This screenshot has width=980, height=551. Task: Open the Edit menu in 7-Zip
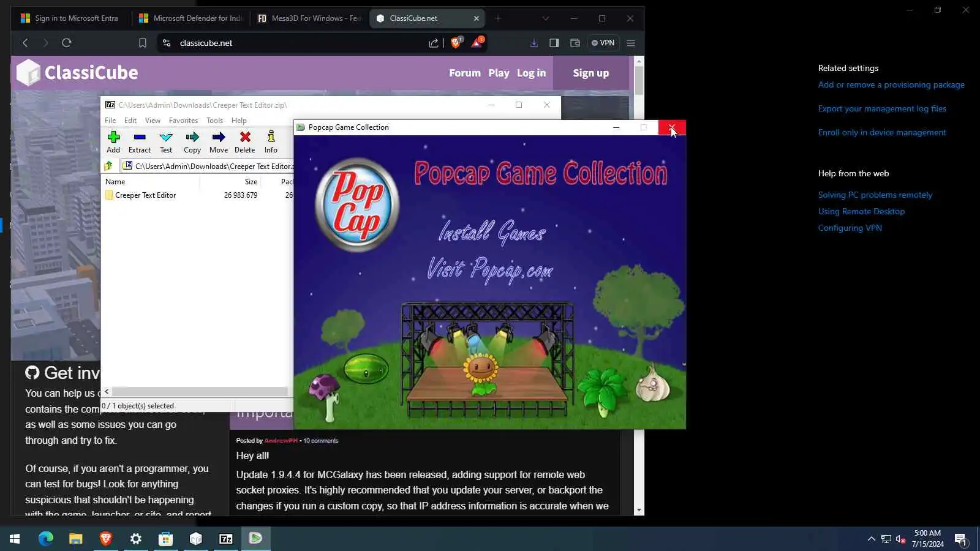click(x=130, y=121)
